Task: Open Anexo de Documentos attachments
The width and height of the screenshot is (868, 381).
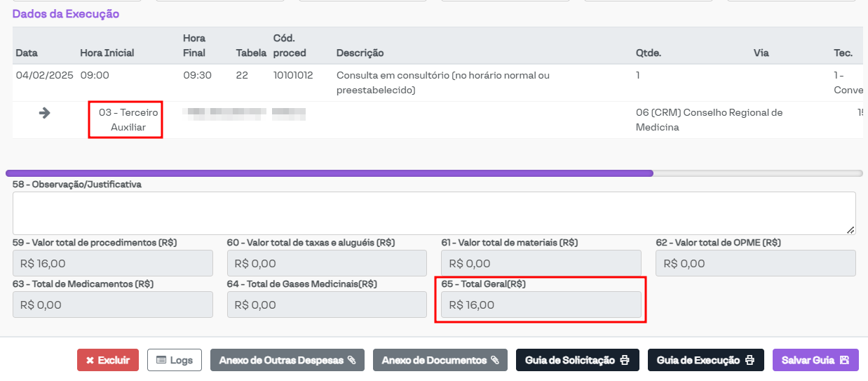Action: coord(440,360)
